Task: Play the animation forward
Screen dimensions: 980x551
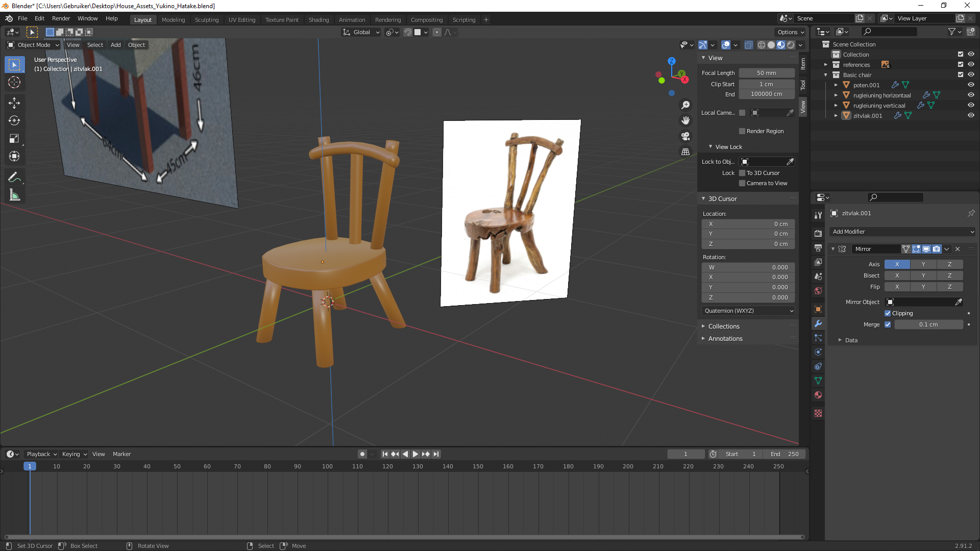Action: click(415, 454)
